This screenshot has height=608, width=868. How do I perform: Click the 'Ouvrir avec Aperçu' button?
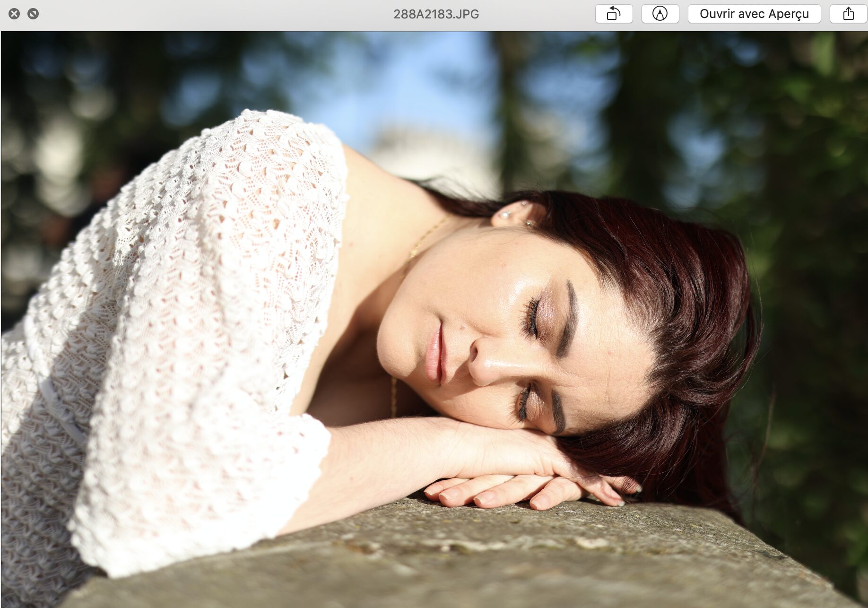click(754, 14)
